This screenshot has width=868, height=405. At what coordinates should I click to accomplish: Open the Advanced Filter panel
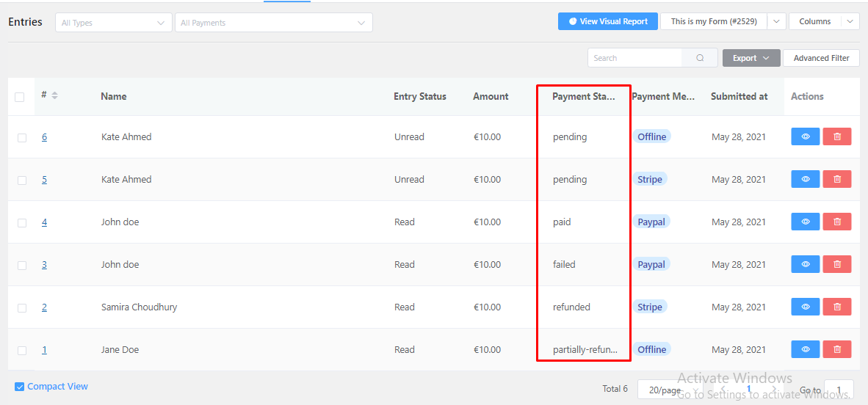tap(821, 58)
